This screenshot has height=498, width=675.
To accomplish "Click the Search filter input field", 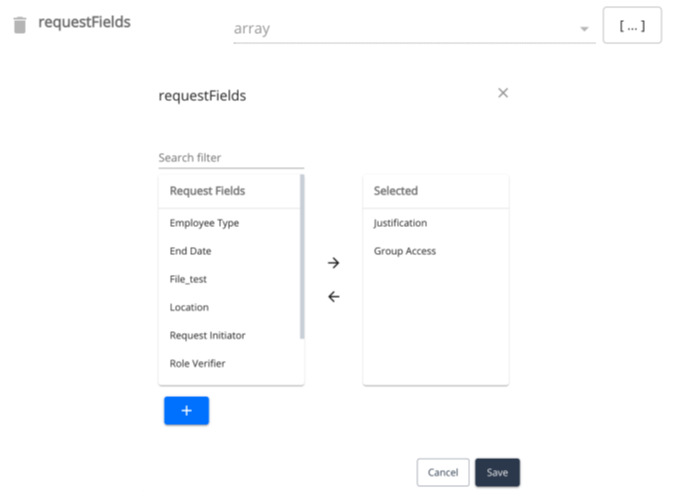I will tap(230, 158).
